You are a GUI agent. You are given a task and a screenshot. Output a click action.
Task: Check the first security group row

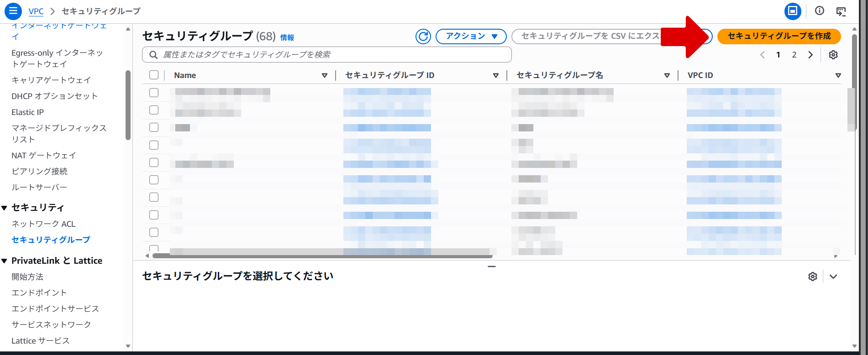pyautogui.click(x=154, y=93)
